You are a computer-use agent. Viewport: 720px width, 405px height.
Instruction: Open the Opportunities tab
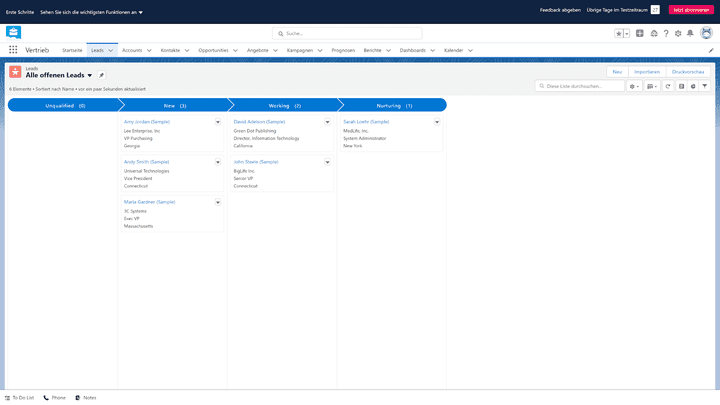pyautogui.click(x=214, y=51)
